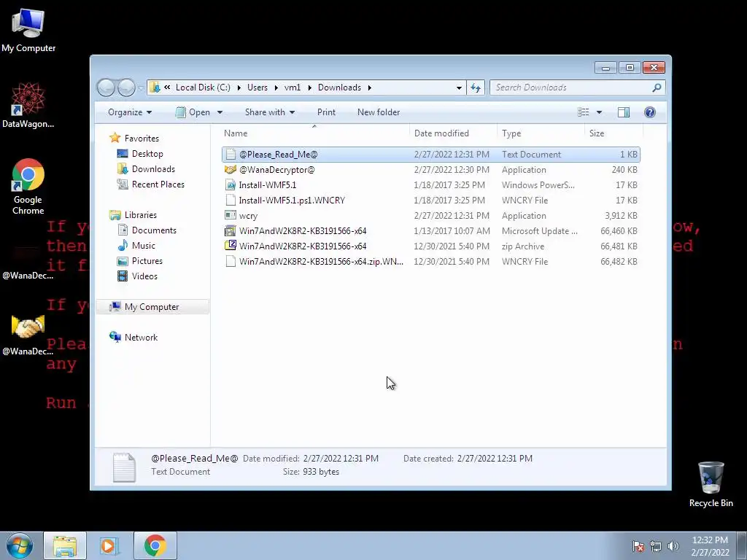Click Local Disk (C:) in breadcrumb

coord(203,87)
